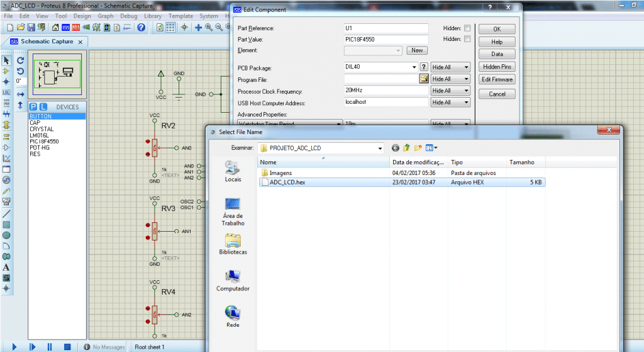Check Hidden box for Part Value
Viewport: 644px width, 352px height.
coord(467,39)
